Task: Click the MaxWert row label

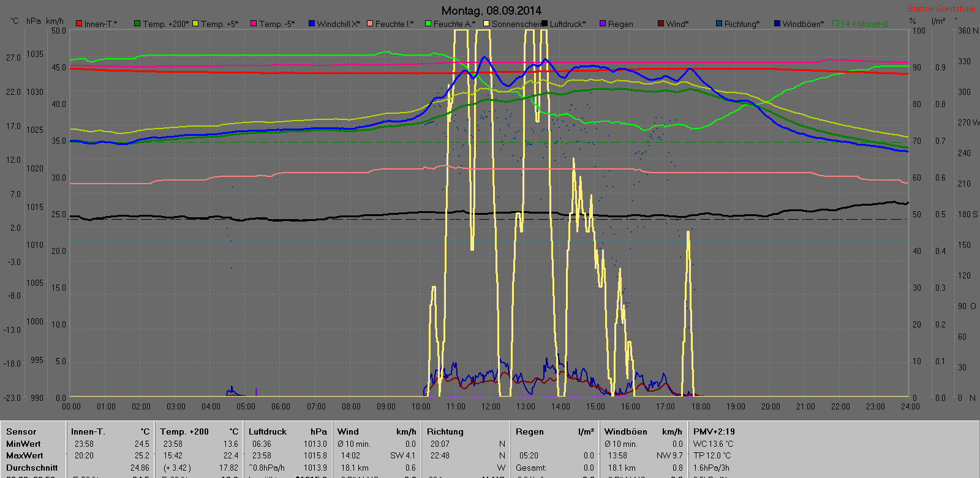Action: coord(24,455)
